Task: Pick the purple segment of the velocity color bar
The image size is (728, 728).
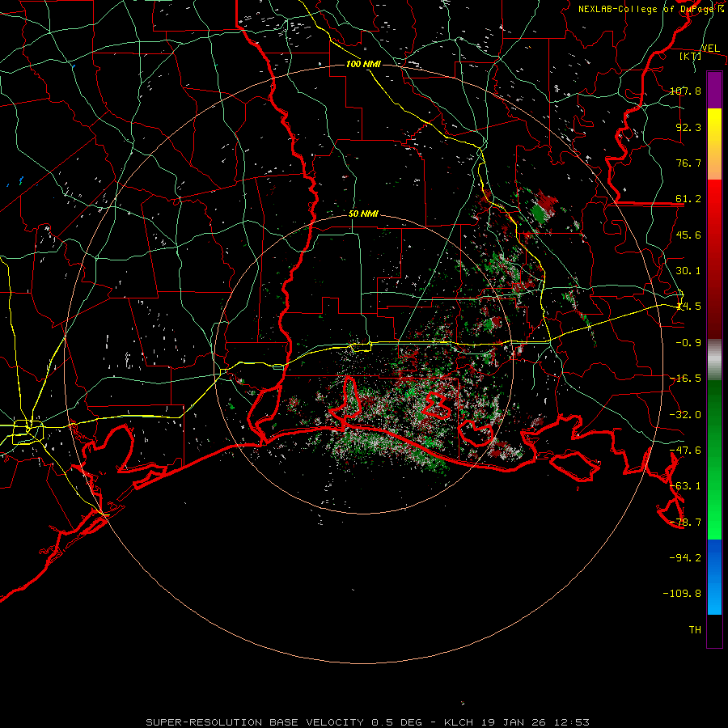Action: pyautogui.click(x=714, y=91)
